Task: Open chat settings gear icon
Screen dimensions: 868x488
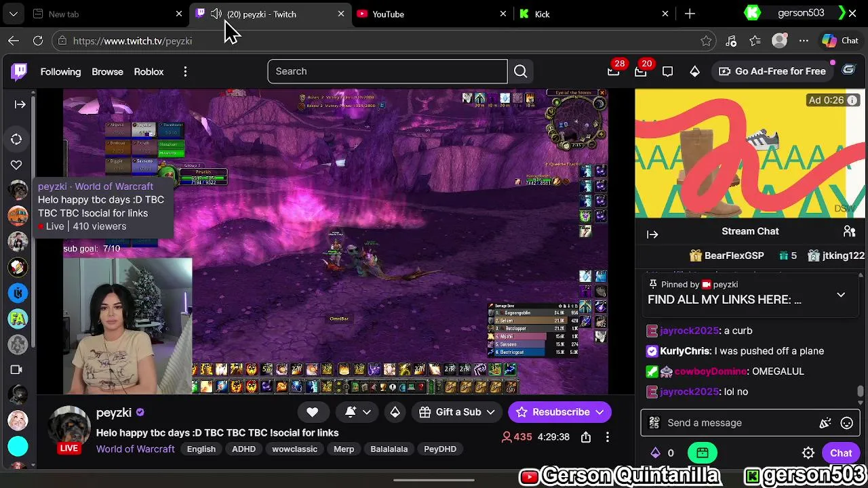Action: pos(808,453)
